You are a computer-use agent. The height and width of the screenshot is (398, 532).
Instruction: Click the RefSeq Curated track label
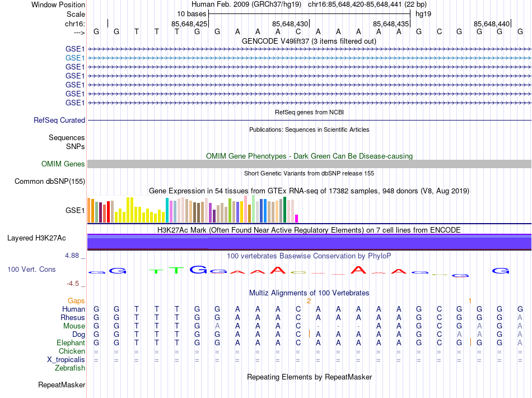coord(59,120)
